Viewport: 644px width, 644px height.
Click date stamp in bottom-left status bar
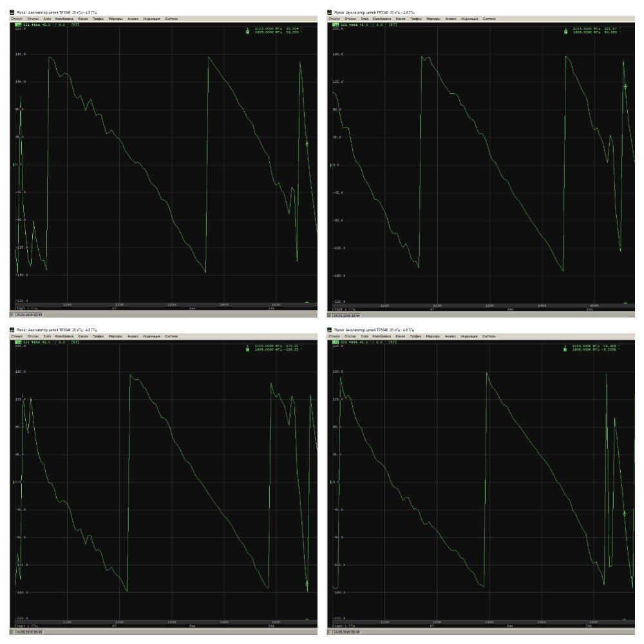pos(29,632)
